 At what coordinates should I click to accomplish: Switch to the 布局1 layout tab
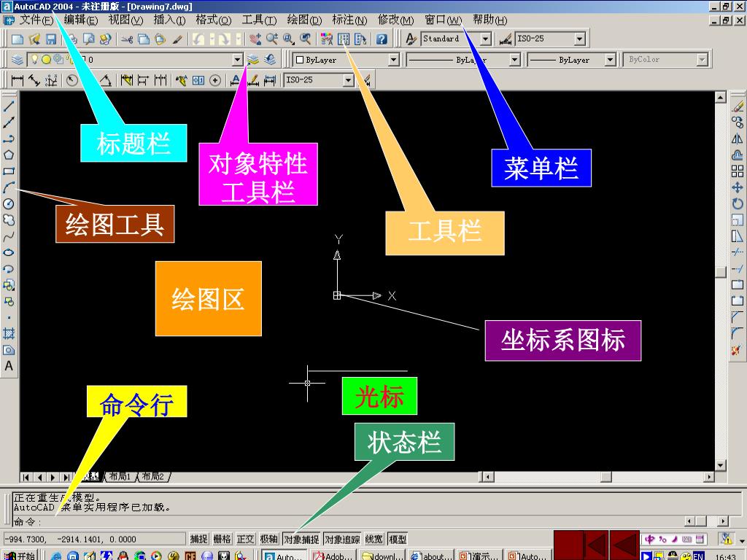point(120,476)
